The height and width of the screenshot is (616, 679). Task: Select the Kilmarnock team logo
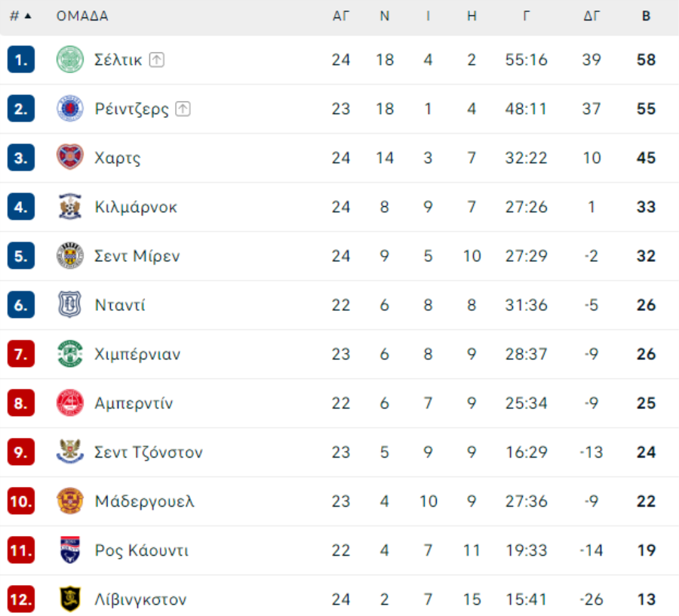(x=69, y=207)
